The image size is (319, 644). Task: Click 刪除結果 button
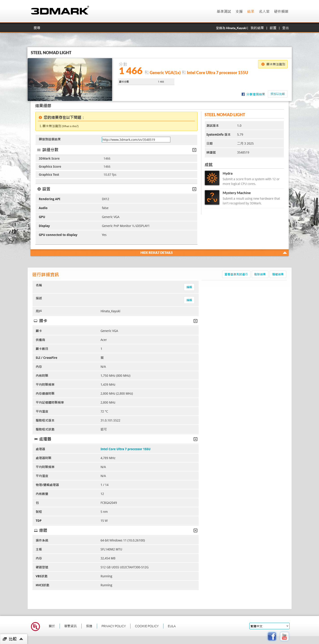260,274
